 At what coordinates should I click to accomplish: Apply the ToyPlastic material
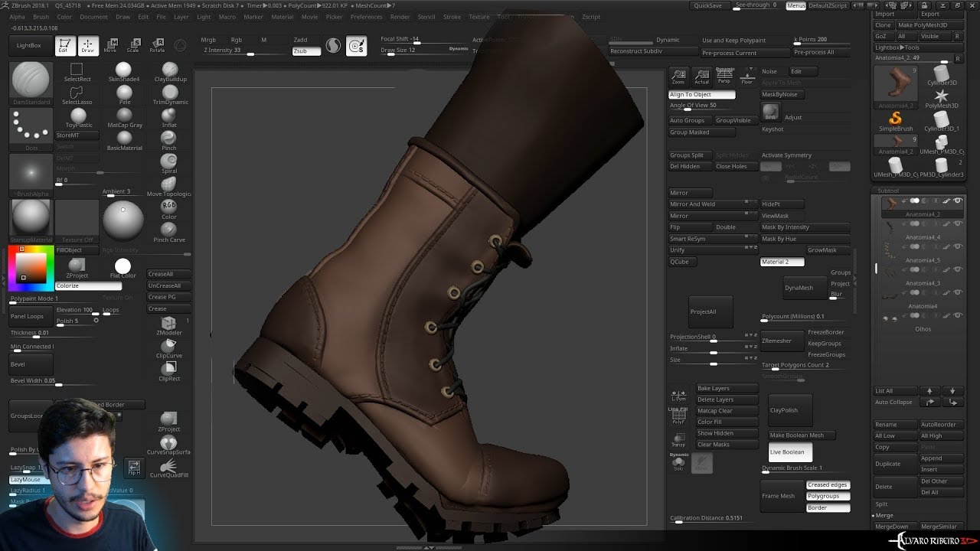pos(78,118)
